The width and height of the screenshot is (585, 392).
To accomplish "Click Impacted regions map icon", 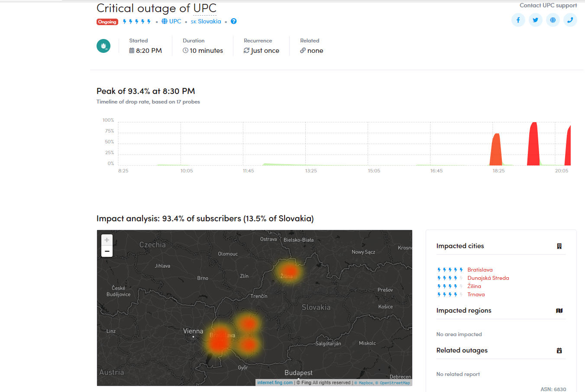I will click(x=559, y=311).
